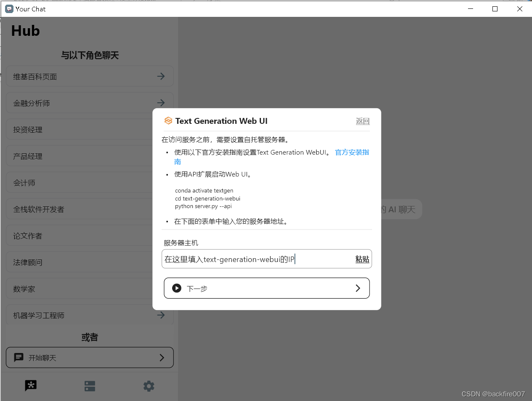The width and height of the screenshot is (532, 401).
Task: Select the 全栈软件开发者 role
Action: coord(90,209)
